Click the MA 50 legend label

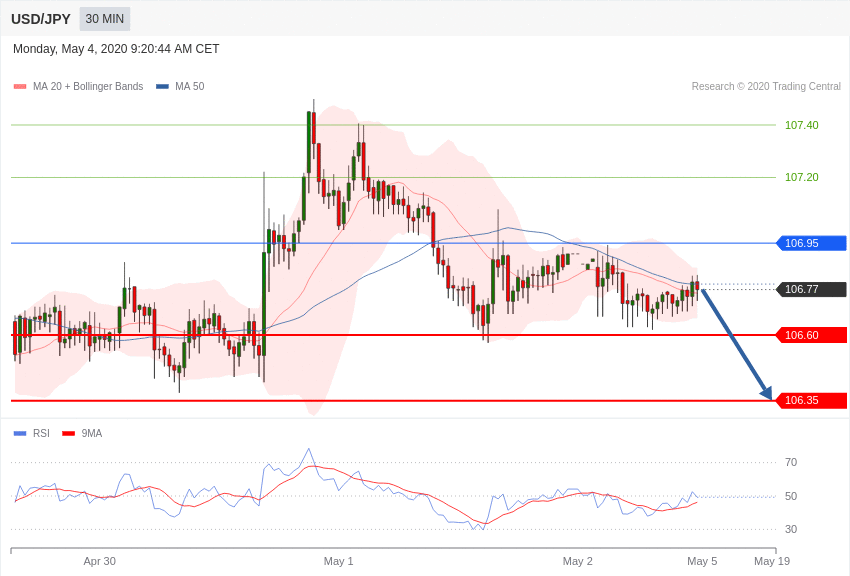point(190,86)
